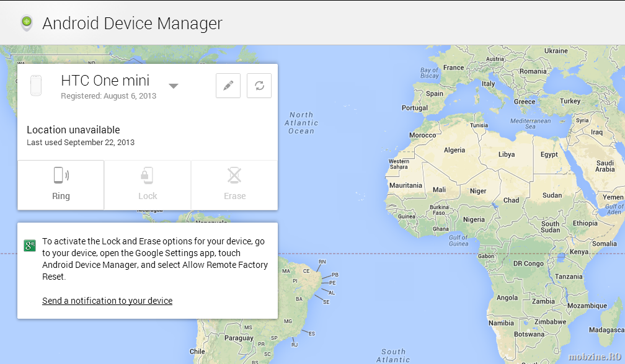Click Madagascar label on the map

point(606,330)
